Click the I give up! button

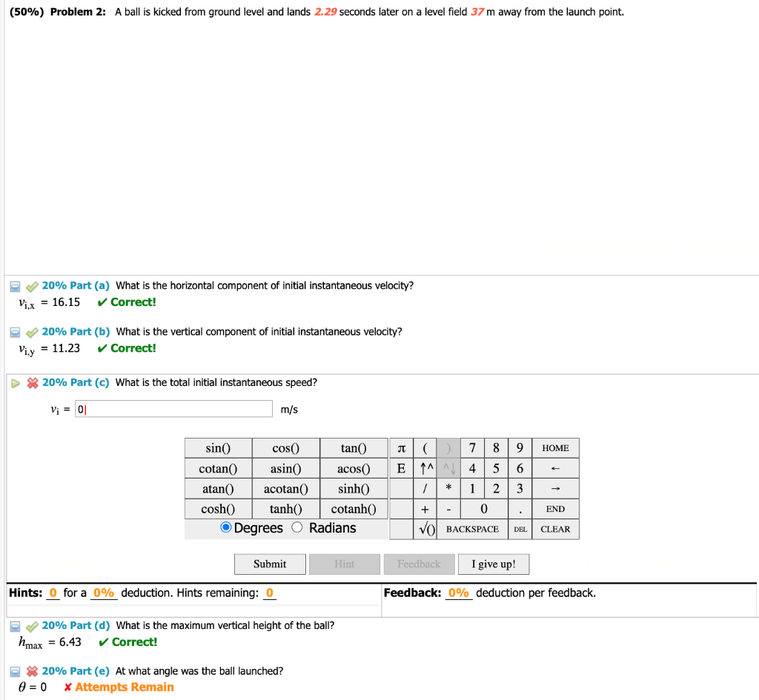[x=494, y=564]
